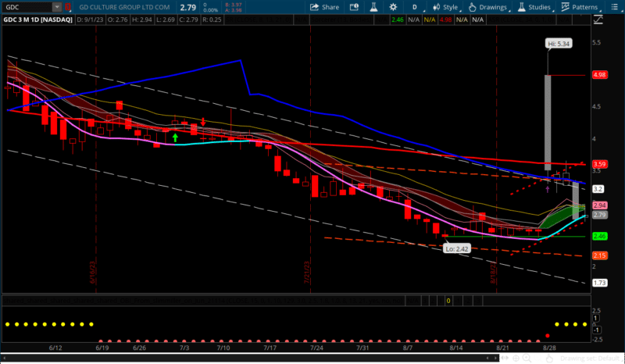Screen dimensions: 625x364
Task: Click the 1 bubble on lower study axis
Action: [x=596, y=318]
